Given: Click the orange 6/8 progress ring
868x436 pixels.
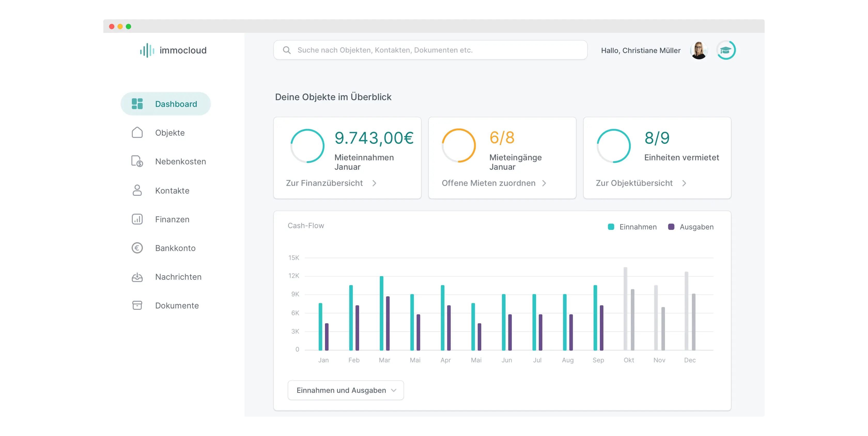Looking at the screenshot, I should pyautogui.click(x=459, y=146).
